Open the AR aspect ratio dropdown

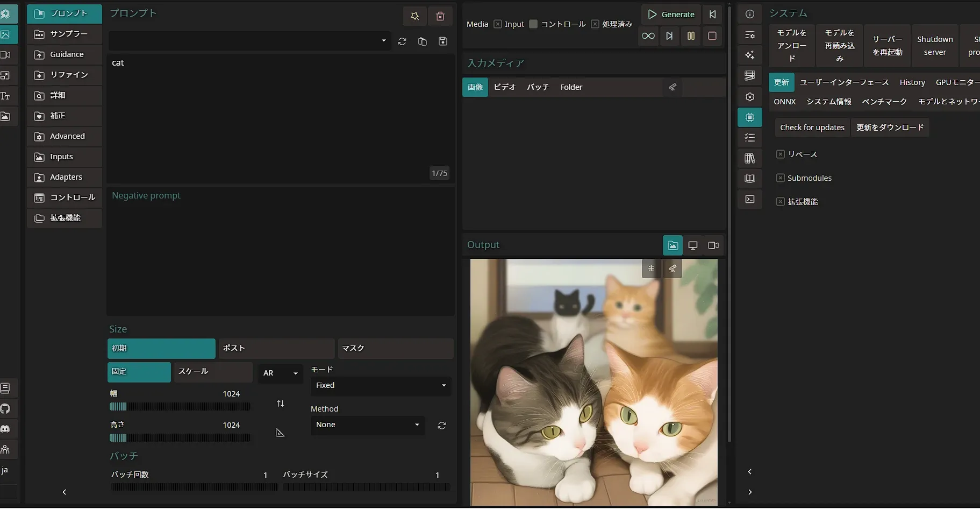coord(281,373)
